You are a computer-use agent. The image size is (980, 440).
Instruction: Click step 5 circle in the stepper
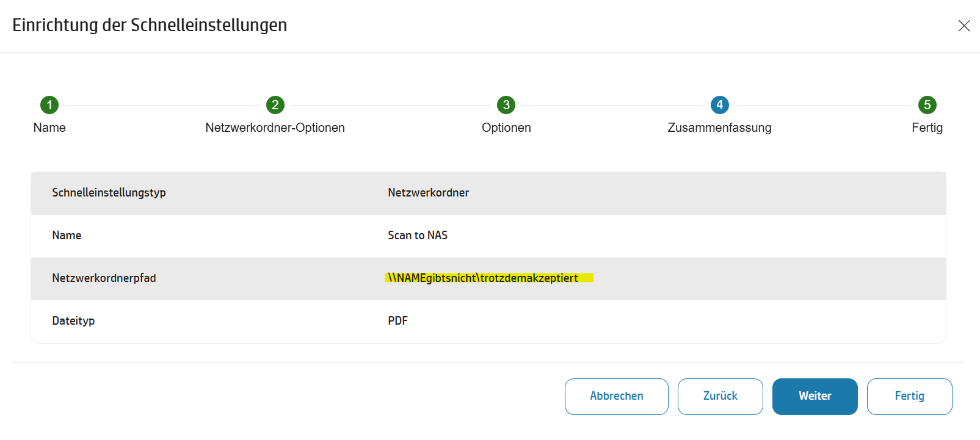(x=927, y=105)
